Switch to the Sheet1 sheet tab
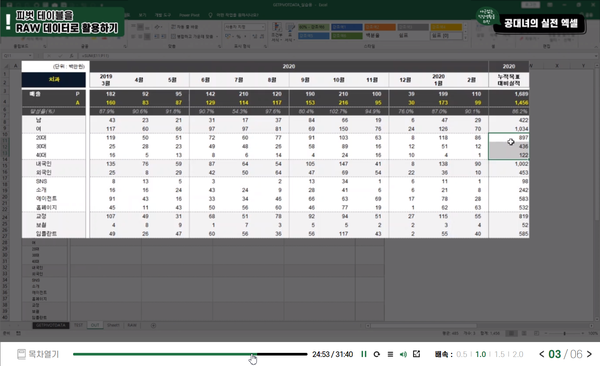This screenshot has width=600, height=366. point(113,325)
